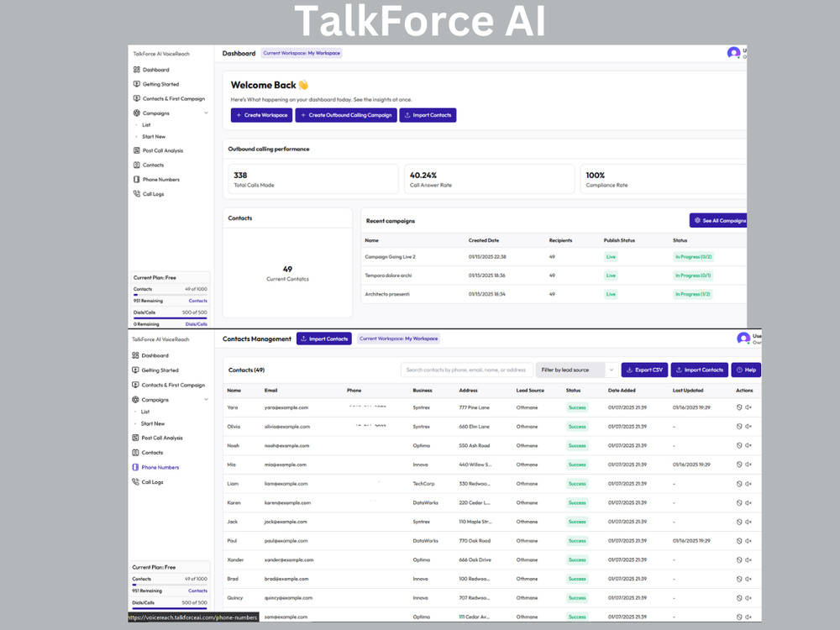This screenshot has width=840, height=630.
Task: Click the user avatar on Contacts Management header
Action: [743, 338]
